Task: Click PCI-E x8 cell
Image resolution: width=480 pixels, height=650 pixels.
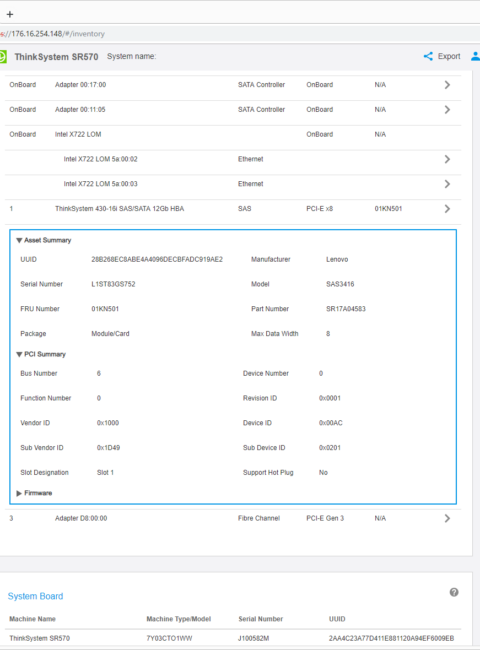Action: pyautogui.click(x=320, y=209)
